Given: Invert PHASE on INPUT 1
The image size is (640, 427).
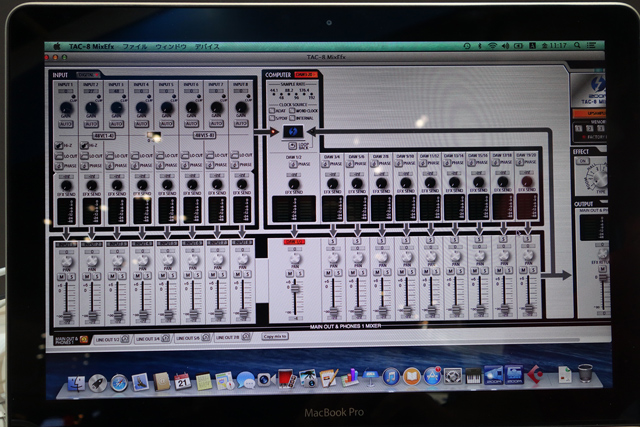Looking at the screenshot, I should (x=59, y=166).
